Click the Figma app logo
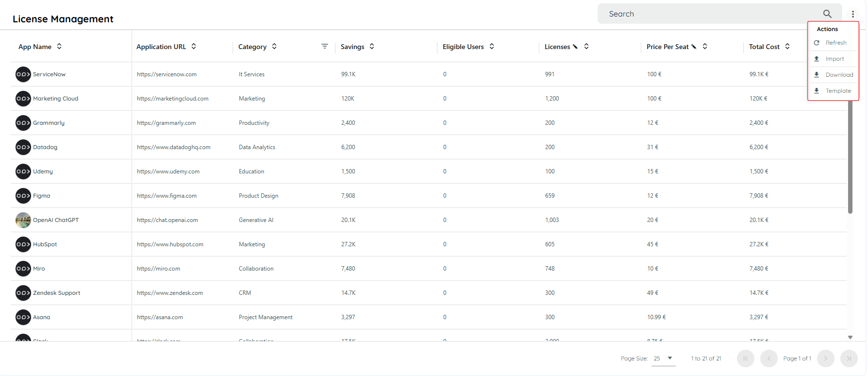Screen dimensions: 868x376 tap(23, 196)
